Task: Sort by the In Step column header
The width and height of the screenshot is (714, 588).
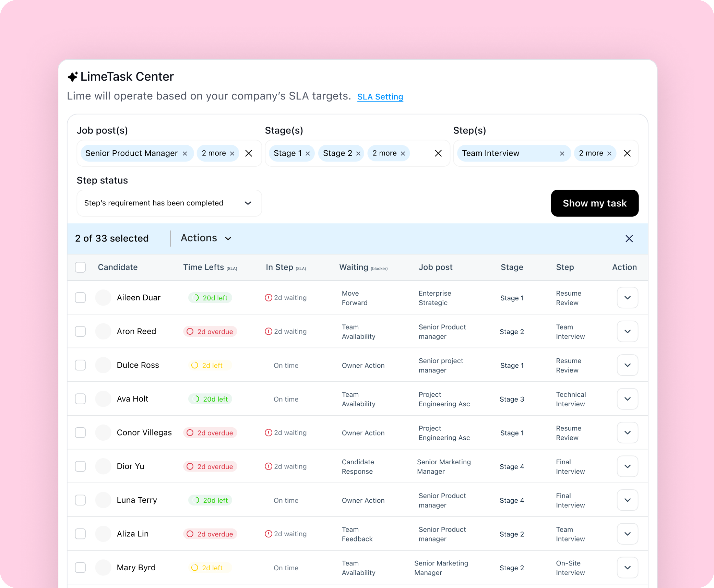Action: coord(286,267)
